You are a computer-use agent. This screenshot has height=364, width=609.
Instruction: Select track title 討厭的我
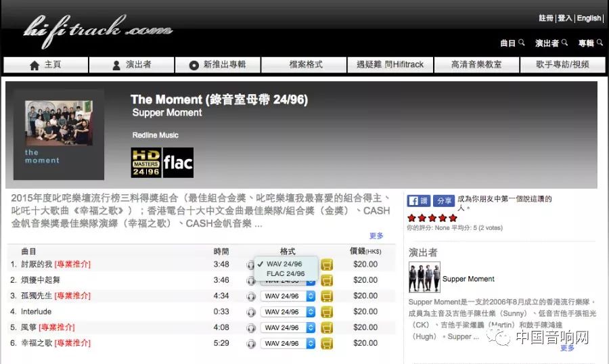pos(37,265)
